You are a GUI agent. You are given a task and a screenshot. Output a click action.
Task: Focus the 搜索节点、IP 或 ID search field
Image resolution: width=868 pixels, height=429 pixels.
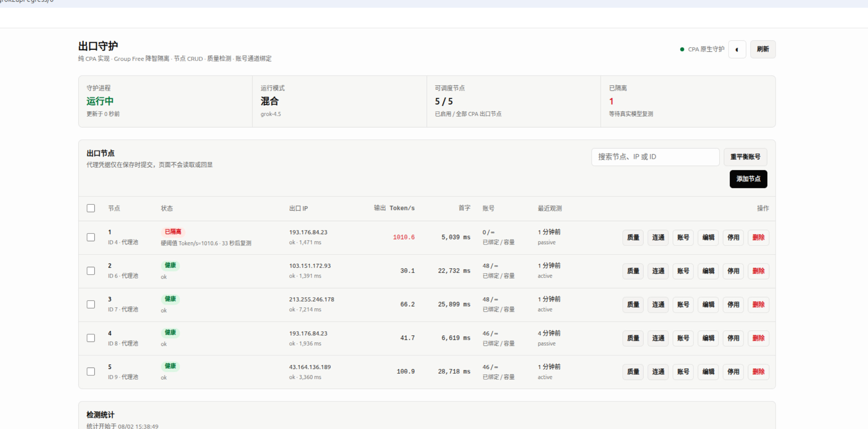coord(656,157)
